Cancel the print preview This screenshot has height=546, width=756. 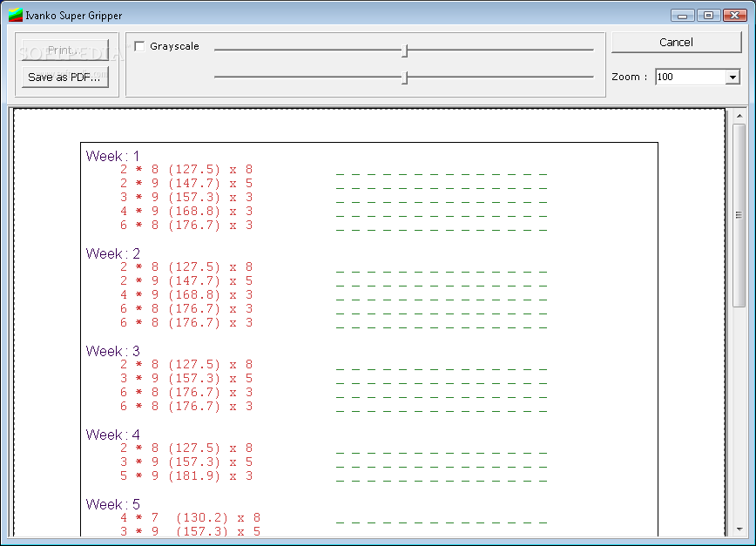[676, 43]
